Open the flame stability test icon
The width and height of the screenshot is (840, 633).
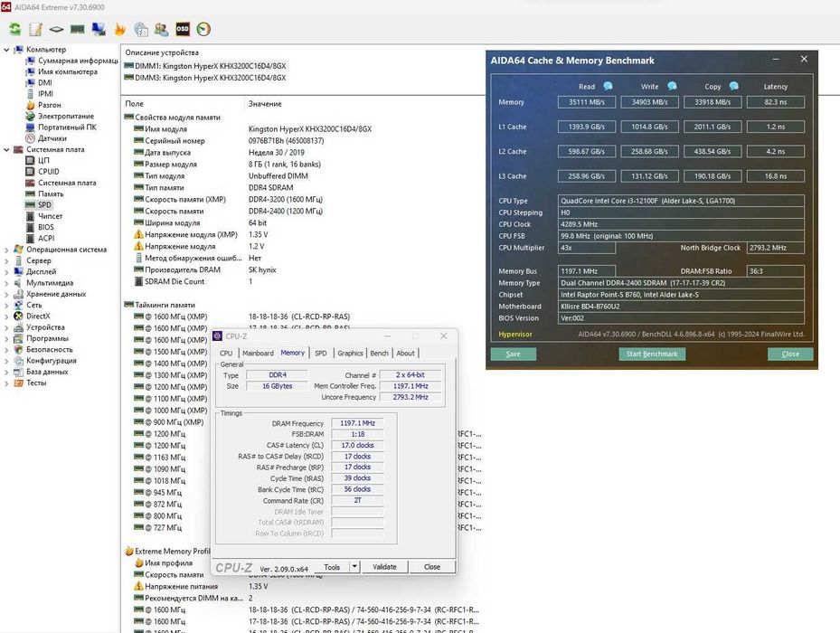119,29
